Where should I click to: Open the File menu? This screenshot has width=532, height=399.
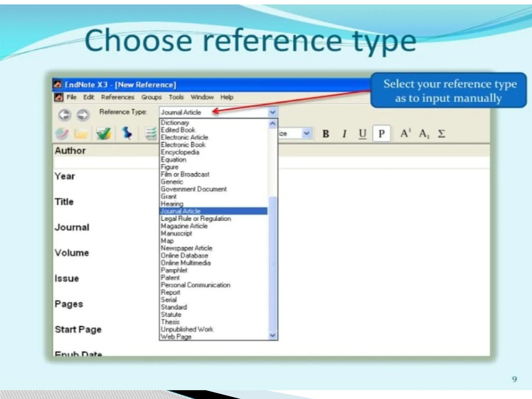tap(71, 97)
